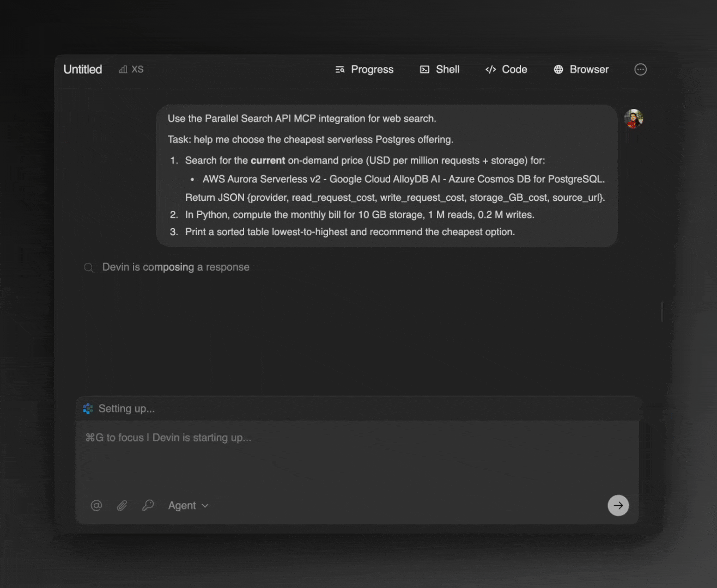Click the Progress list icon
The height and width of the screenshot is (588, 717).
[x=339, y=69]
